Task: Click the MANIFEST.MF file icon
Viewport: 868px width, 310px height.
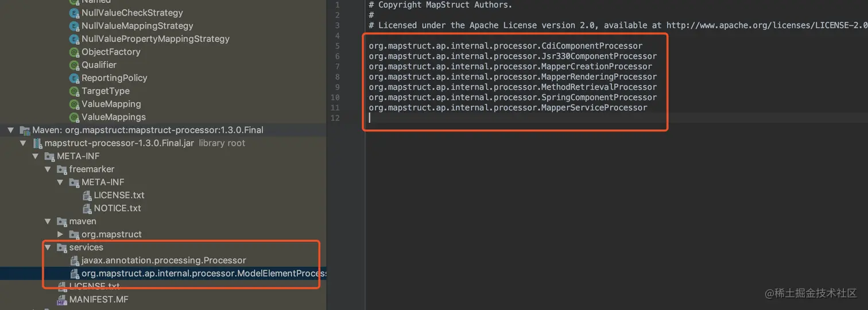Action: [x=62, y=300]
